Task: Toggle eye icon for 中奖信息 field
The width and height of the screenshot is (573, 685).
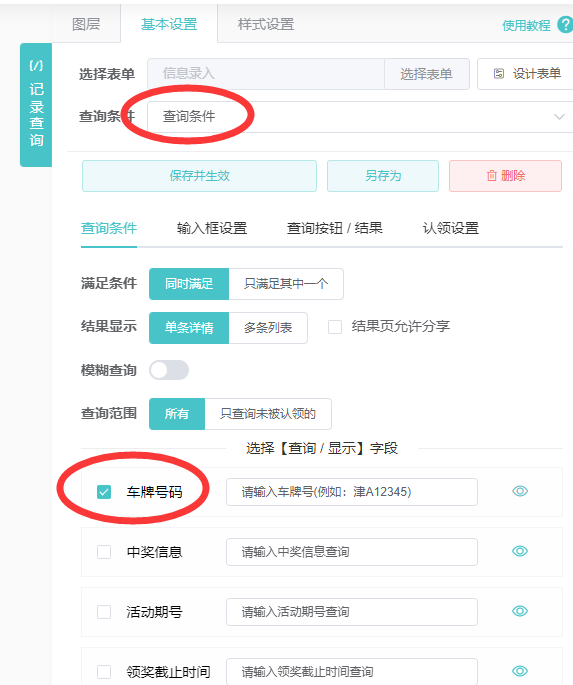Action: pos(520,551)
